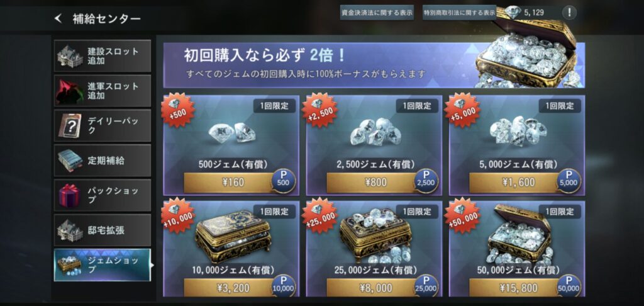Tap the diamond gem balance icon
Image resolution: width=644 pixels, height=306 pixels.
tap(513, 12)
